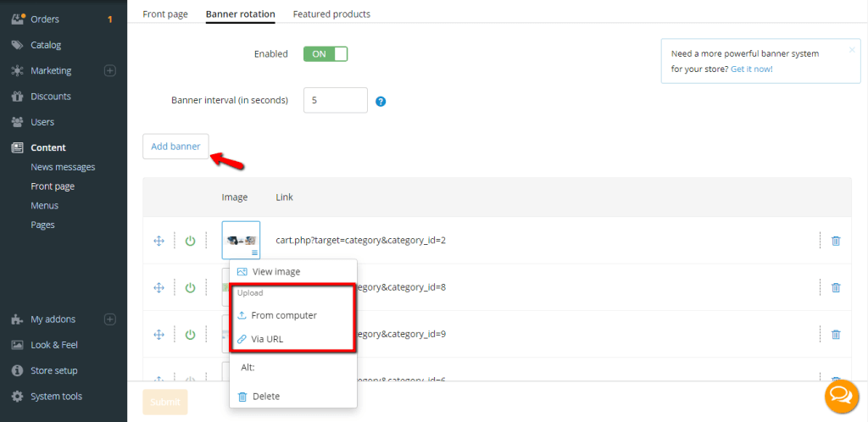Screen dimensions: 868x422
Task: Click the Store setup info icon
Action: (18, 370)
